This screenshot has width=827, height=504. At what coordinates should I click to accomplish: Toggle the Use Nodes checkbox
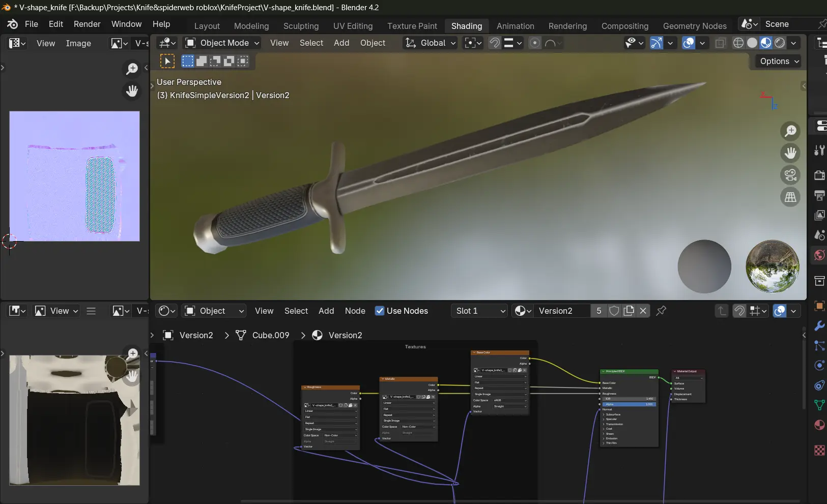click(x=380, y=311)
